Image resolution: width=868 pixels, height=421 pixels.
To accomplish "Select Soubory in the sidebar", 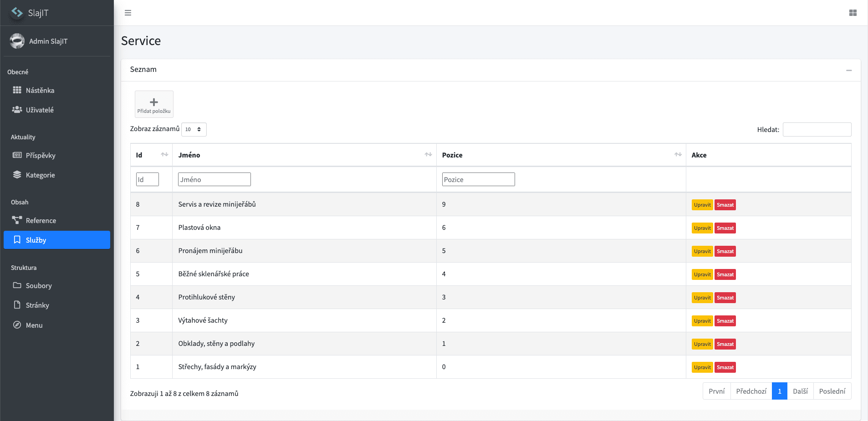I will pyautogui.click(x=39, y=285).
